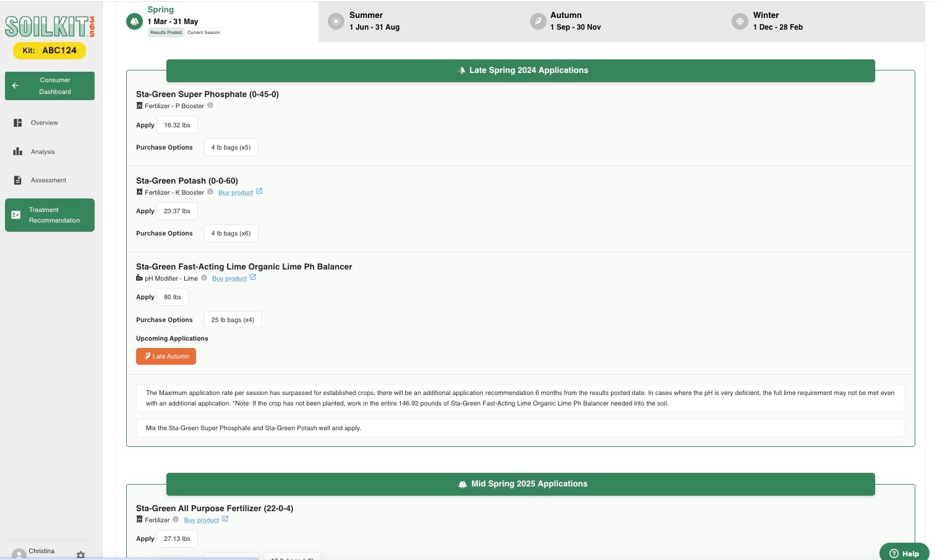Screen dimensions: 937x560
Task: Switch to the Winter season tab
Action: point(824,22)
